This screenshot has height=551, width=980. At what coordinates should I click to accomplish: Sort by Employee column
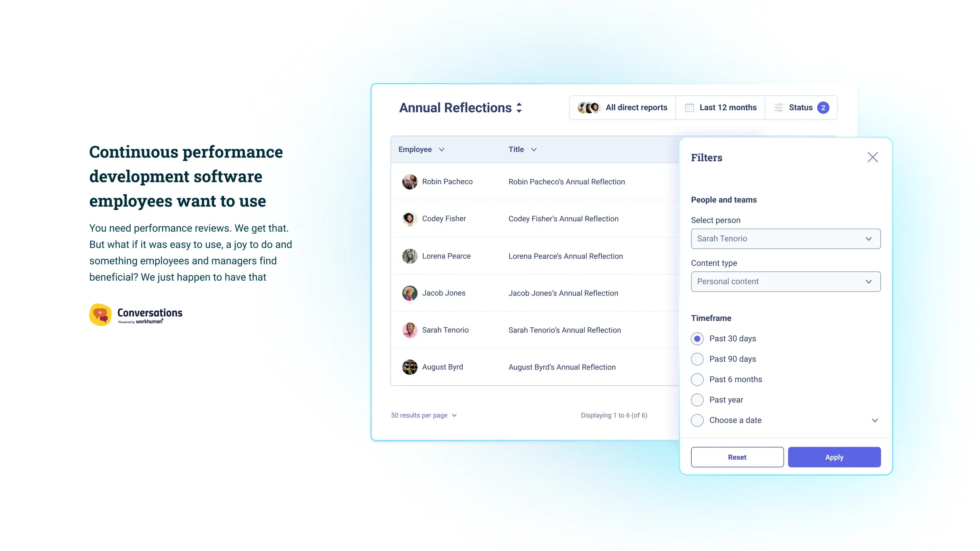(x=421, y=149)
